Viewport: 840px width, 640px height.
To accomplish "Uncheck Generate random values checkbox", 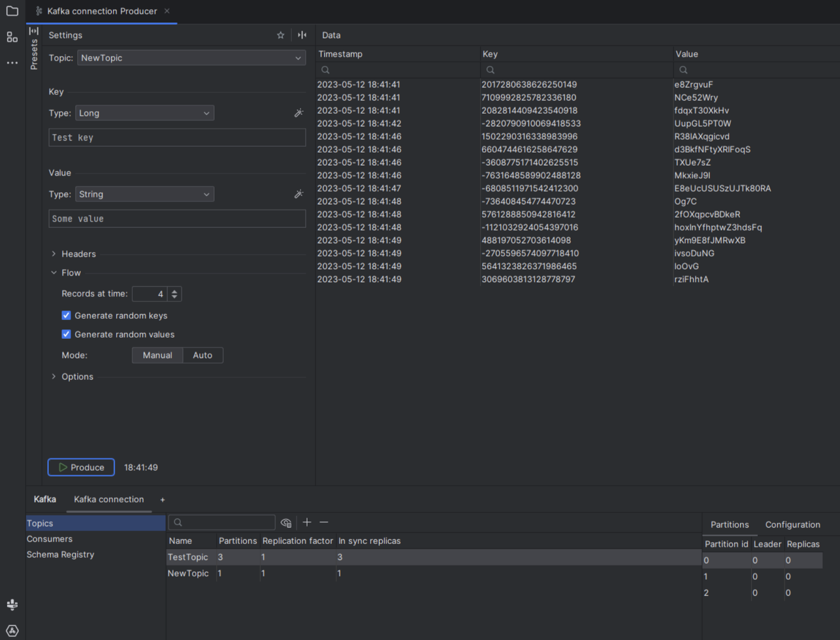I will pos(66,334).
